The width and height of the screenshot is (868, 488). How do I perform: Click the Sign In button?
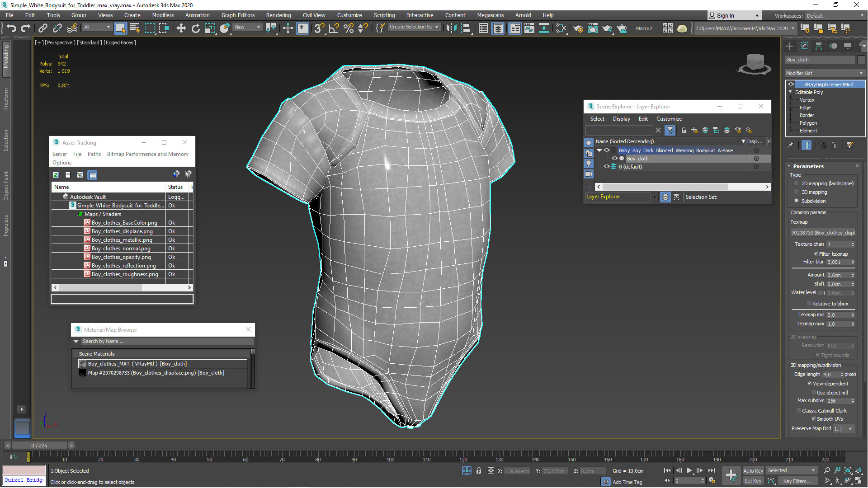[x=734, y=16]
